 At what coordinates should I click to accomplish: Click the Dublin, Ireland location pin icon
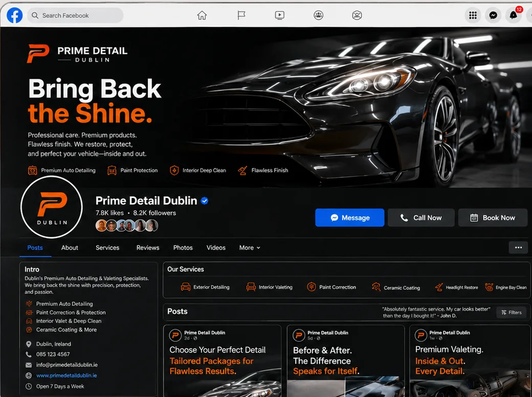[29, 344]
